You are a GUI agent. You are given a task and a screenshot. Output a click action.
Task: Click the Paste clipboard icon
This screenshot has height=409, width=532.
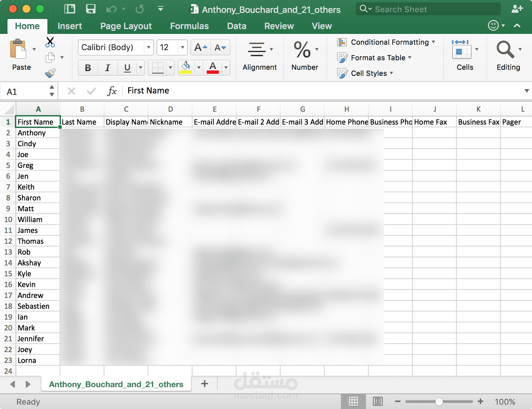pos(18,49)
